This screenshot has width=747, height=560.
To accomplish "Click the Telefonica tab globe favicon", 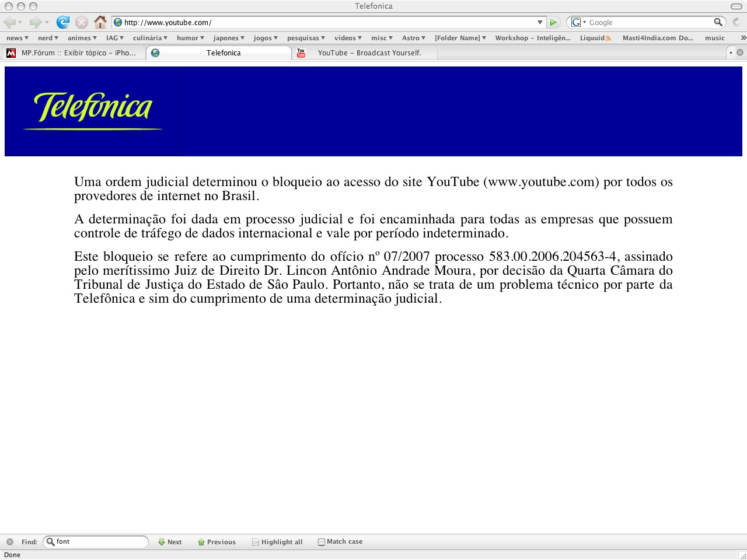I will pyautogui.click(x=155, y=53).
